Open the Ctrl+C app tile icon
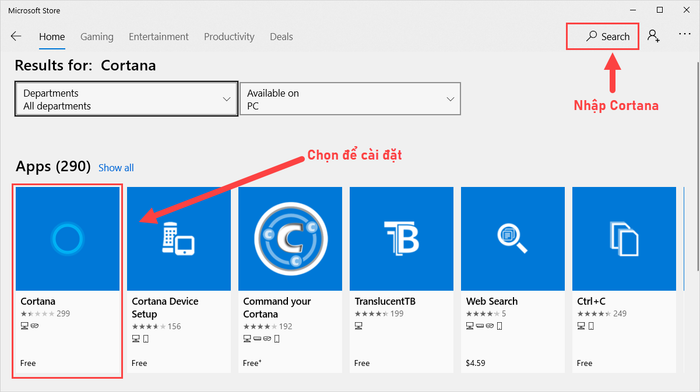 (x=624, y=239)
